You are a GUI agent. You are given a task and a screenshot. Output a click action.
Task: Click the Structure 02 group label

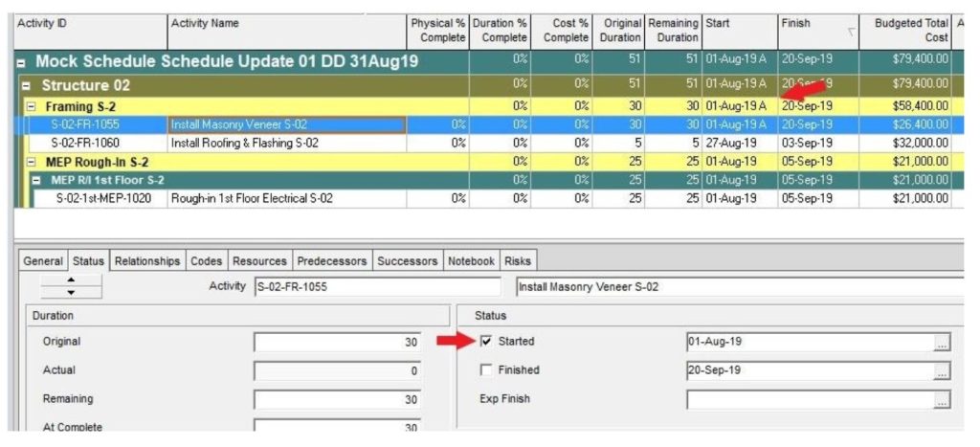click(85, 85)
